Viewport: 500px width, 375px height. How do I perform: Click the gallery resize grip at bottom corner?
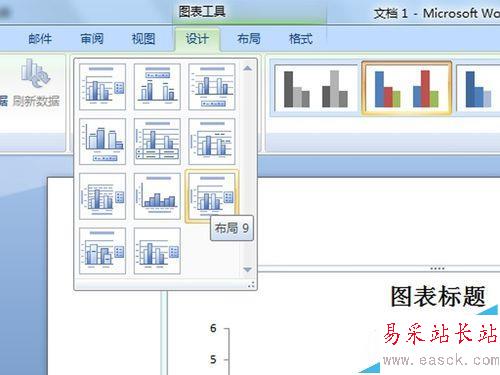point(251,285)
